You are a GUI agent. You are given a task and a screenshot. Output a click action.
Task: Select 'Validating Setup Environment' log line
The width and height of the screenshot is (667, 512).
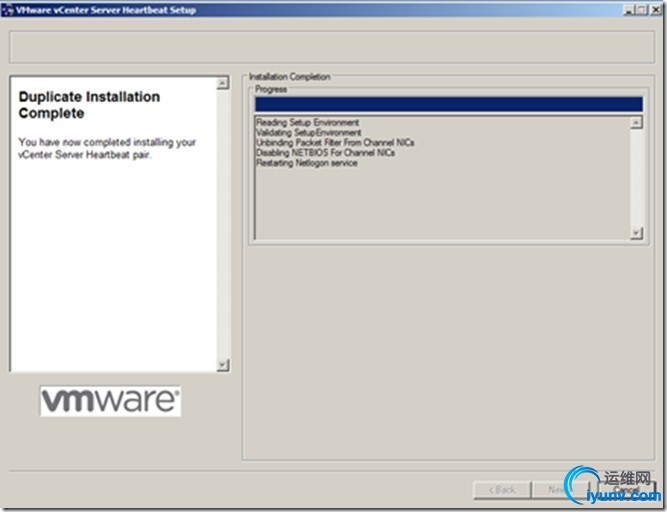point(309,133)
